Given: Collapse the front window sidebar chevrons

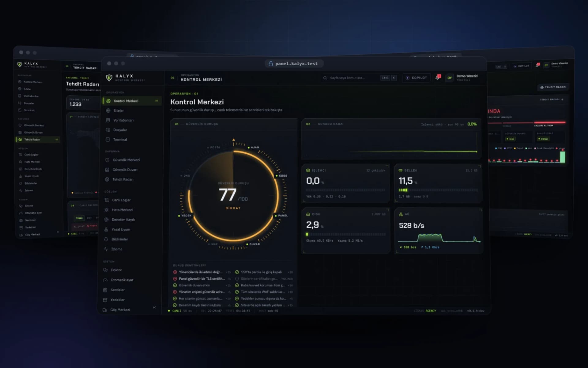Looking at the screenshot, I should (154, 307).
